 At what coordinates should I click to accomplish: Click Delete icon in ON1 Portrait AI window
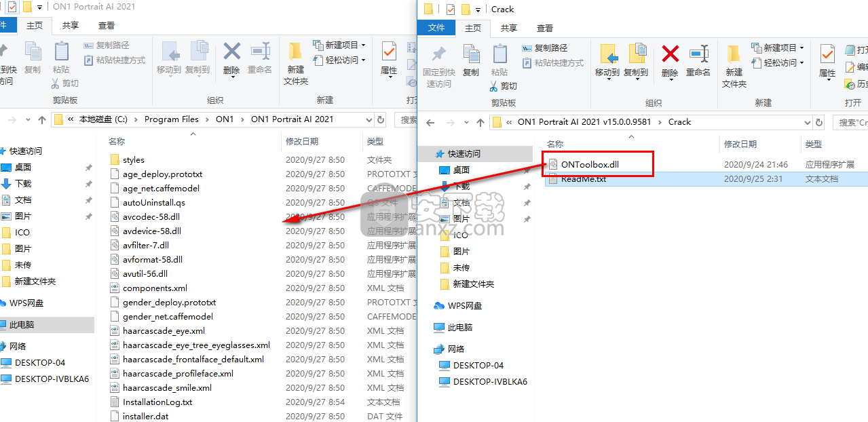[x=231, y=52]
